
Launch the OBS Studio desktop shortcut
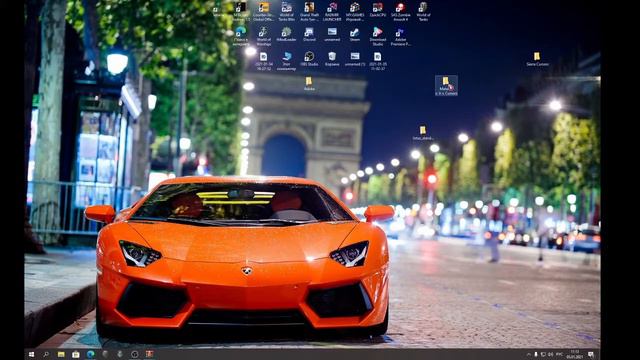click(x=309, y=59)
